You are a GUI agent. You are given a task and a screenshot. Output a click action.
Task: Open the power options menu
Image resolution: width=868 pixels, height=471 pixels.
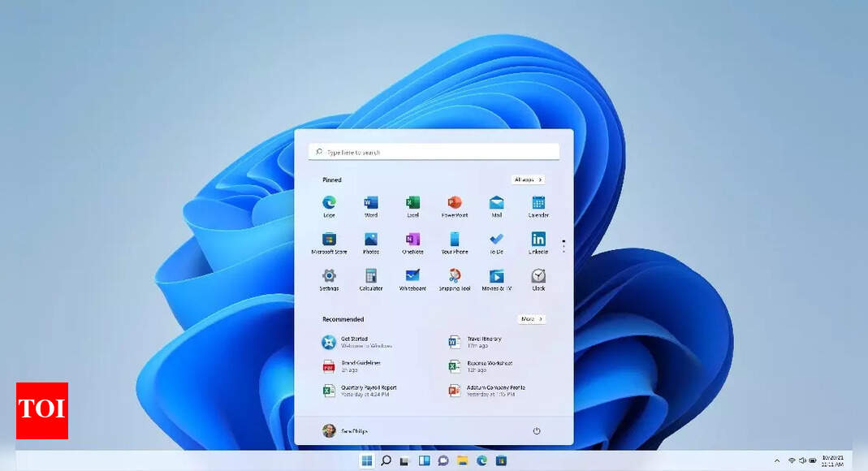click(x=537, y=431)
